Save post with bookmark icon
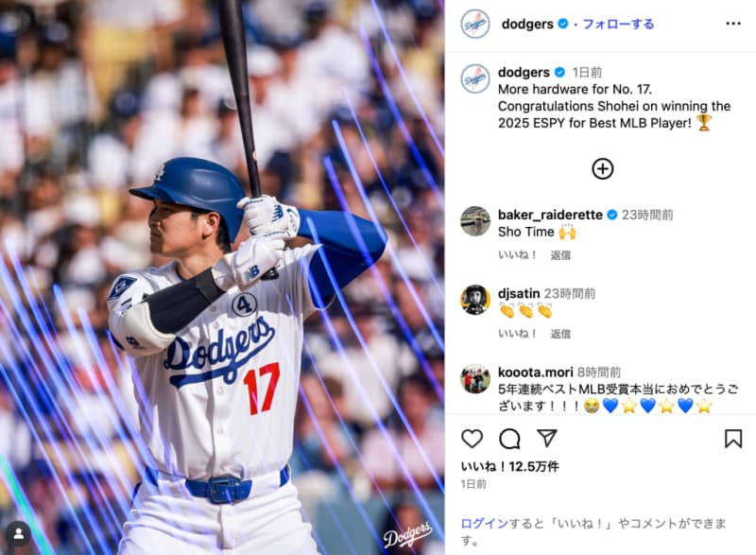 tap(733, 439)
